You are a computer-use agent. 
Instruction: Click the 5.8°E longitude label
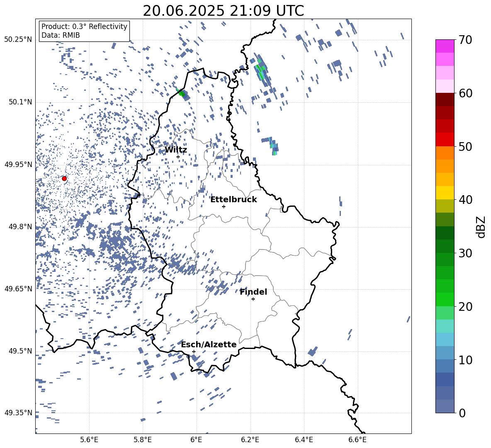(x=143, y=440)
